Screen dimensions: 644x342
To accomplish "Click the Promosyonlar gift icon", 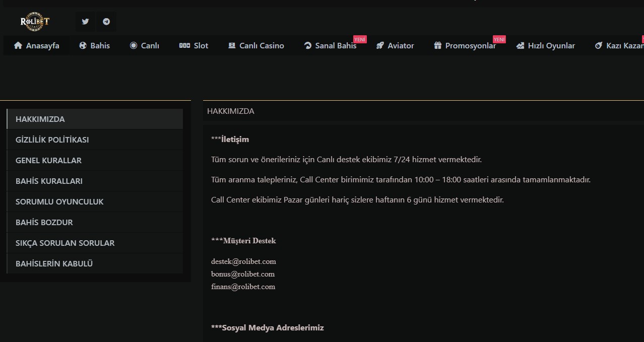I will (x=437, y=46).
